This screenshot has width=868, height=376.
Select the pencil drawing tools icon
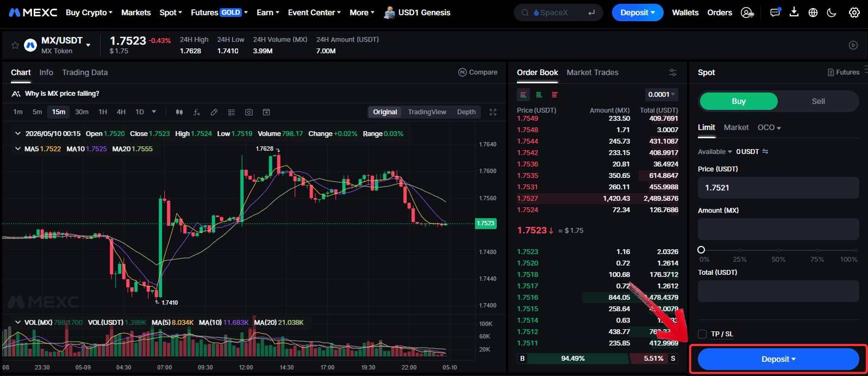[214, 112]
